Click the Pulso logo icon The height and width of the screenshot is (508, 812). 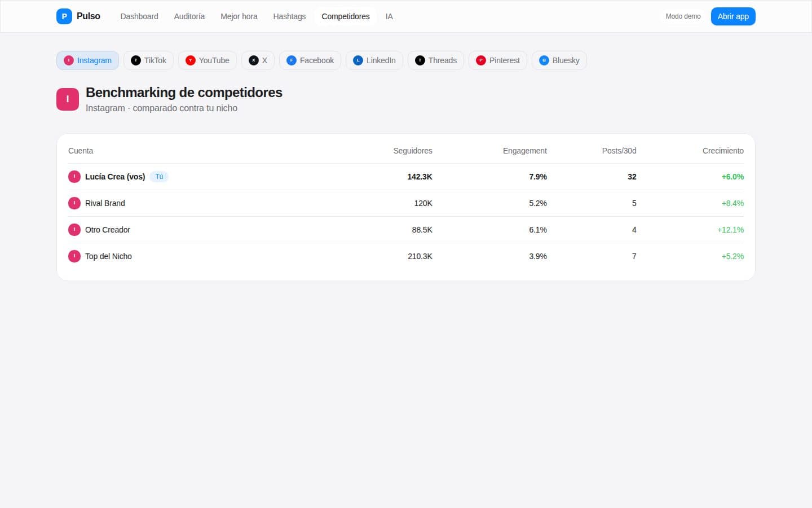coord(64,16)
